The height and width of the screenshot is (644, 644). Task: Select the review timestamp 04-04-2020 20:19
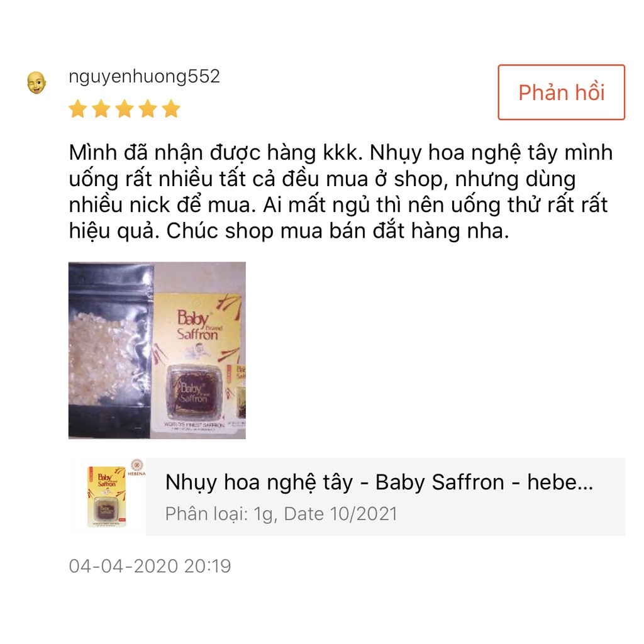pyautogui.click(x=150, y=566)
